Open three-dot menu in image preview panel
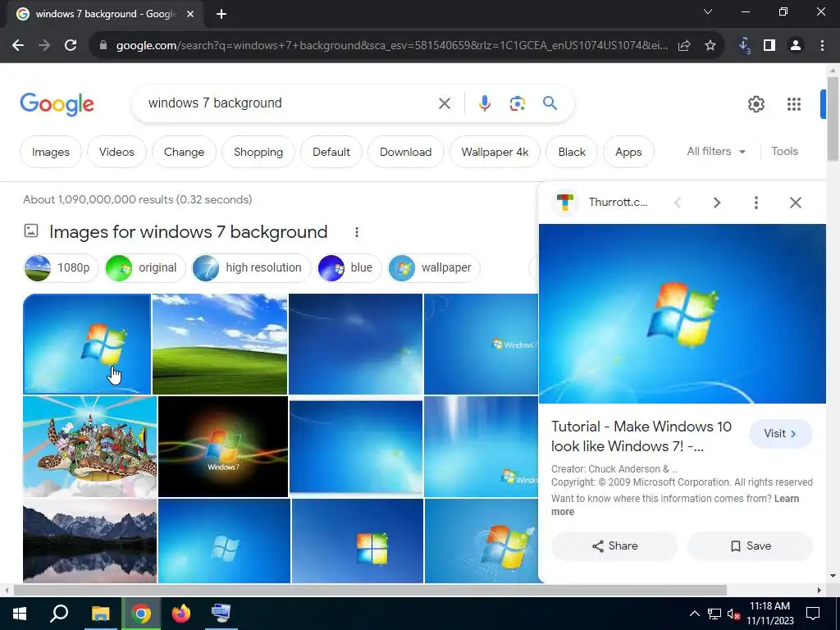 click(756, 203)
